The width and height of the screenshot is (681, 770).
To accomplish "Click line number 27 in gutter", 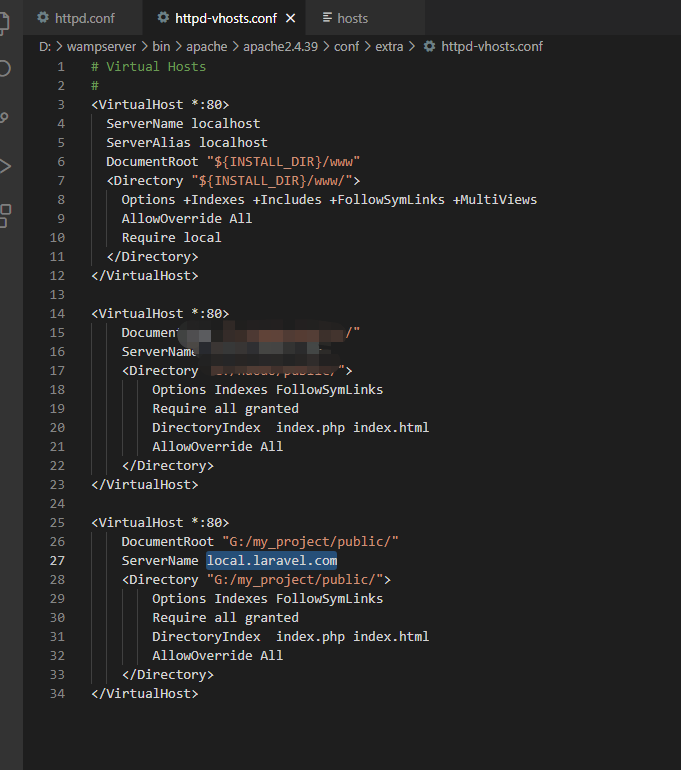I will (x=58, y=561).
